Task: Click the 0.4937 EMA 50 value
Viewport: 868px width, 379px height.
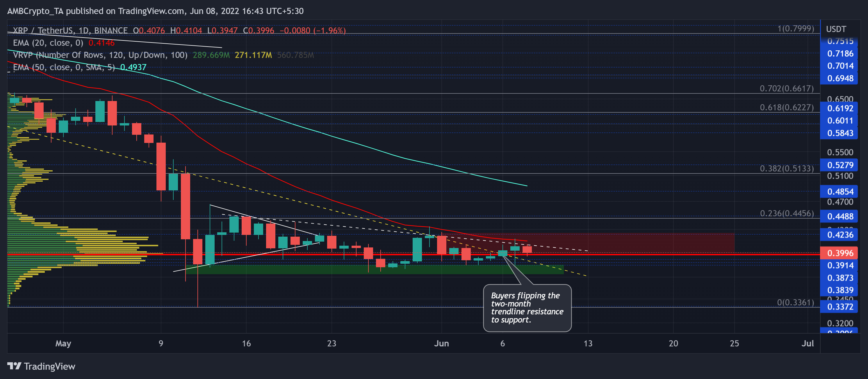Action: (x=133, y=67)
